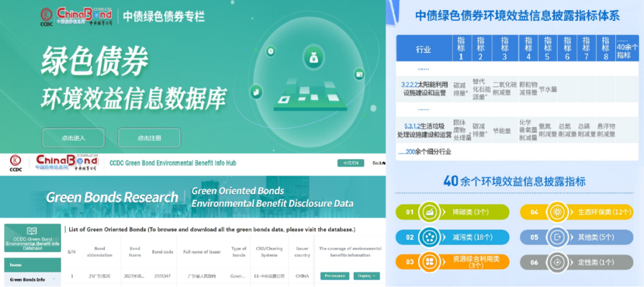The height and width of the screenshot is (287, 644).
Task: Click the 200余个细分行业 text
Action: pos(425,152)
